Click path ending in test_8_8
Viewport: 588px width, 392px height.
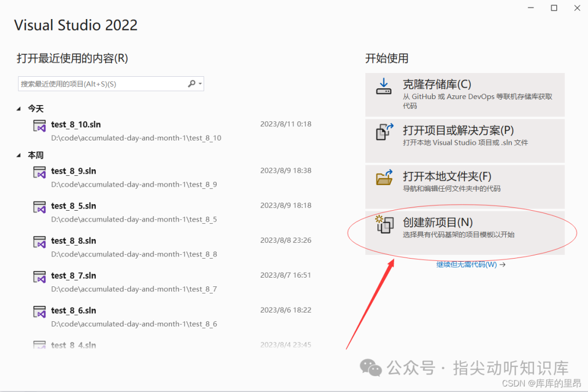point(134,254)
